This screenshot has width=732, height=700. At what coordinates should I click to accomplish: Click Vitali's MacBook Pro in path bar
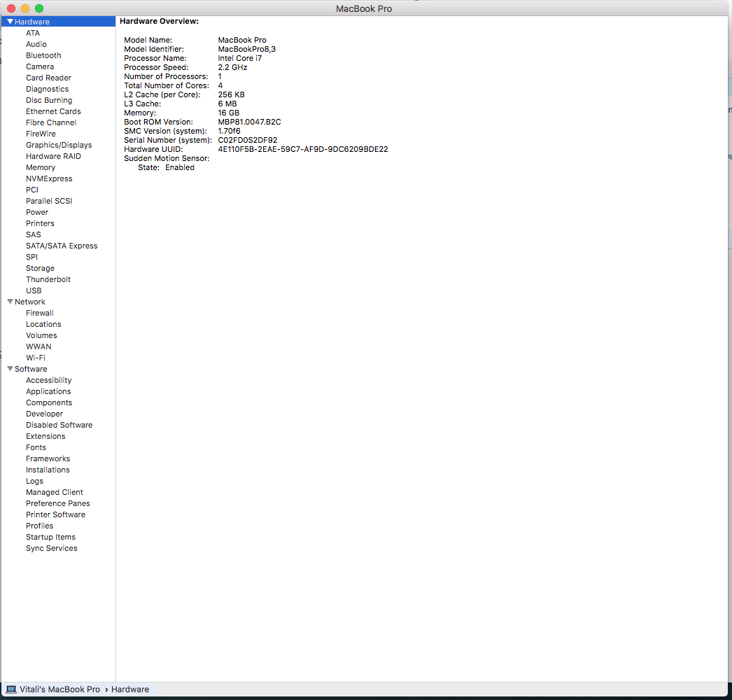tap(59, 689)
